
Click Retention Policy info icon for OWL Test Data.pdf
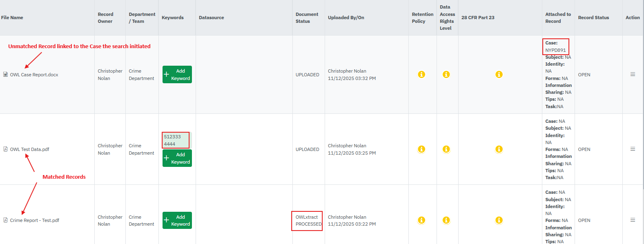tap(421, 149)
